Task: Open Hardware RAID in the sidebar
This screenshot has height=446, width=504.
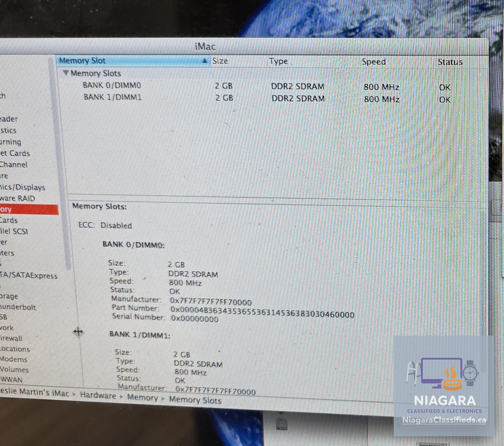Action: click(18, 198)
